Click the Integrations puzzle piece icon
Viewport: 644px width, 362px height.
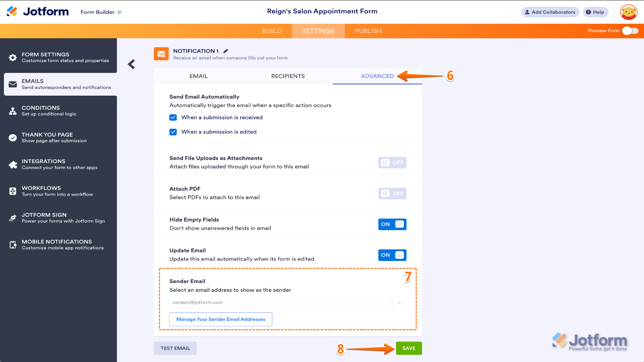coord(13,164)
